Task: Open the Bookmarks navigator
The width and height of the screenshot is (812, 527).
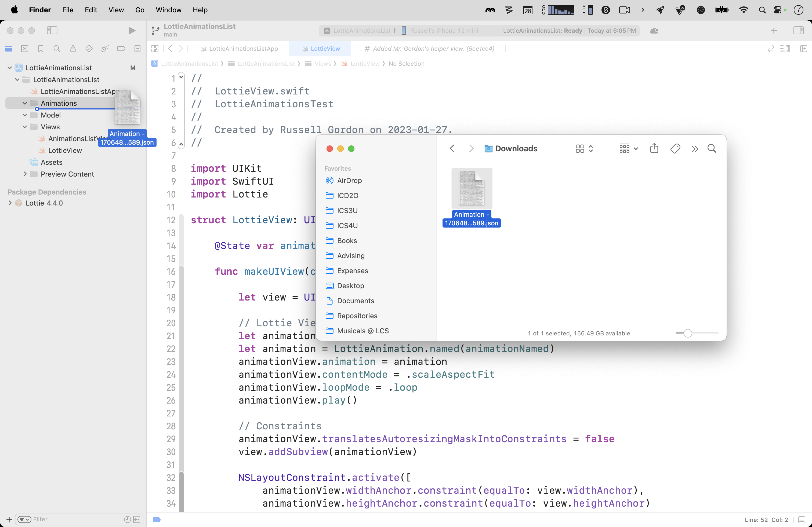Action: (41, 49)
